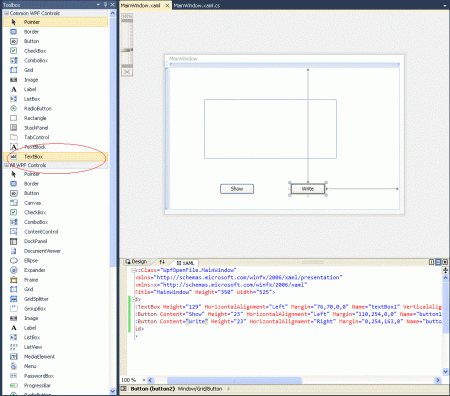
Task: Select the CheckBox control under Common WPF Controls
Action: pos(55,51)
